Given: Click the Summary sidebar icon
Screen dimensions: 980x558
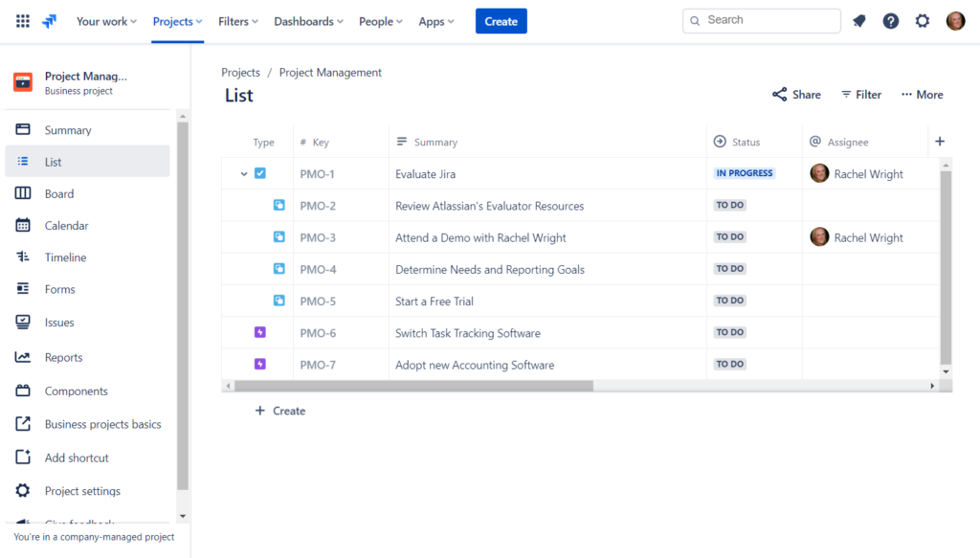Looking at the screenshot, I should 23,129.
